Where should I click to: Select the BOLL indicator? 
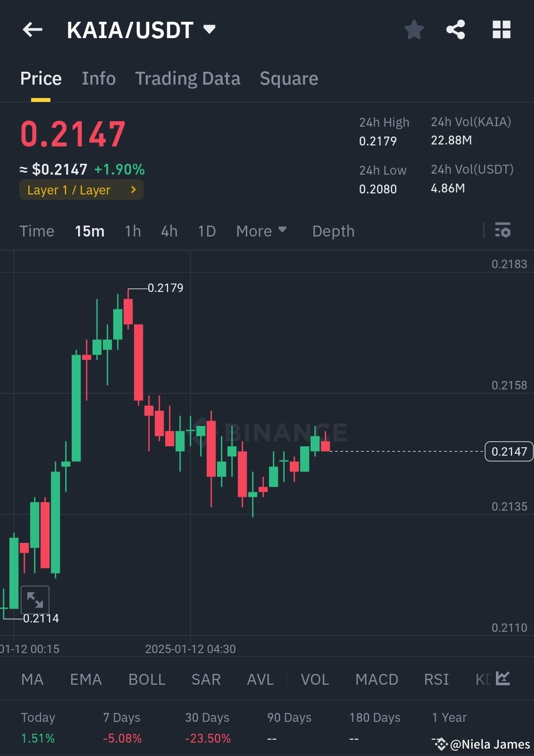click(x=146, y=680)
